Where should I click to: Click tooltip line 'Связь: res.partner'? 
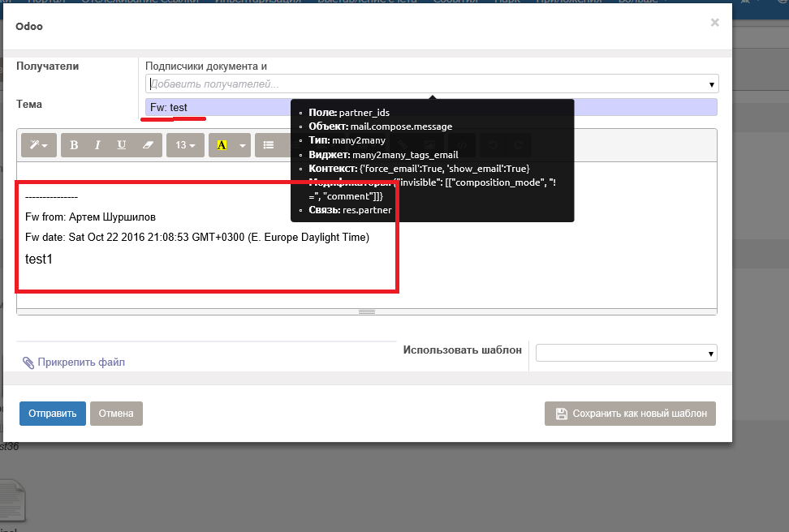(x=350, y=210)
